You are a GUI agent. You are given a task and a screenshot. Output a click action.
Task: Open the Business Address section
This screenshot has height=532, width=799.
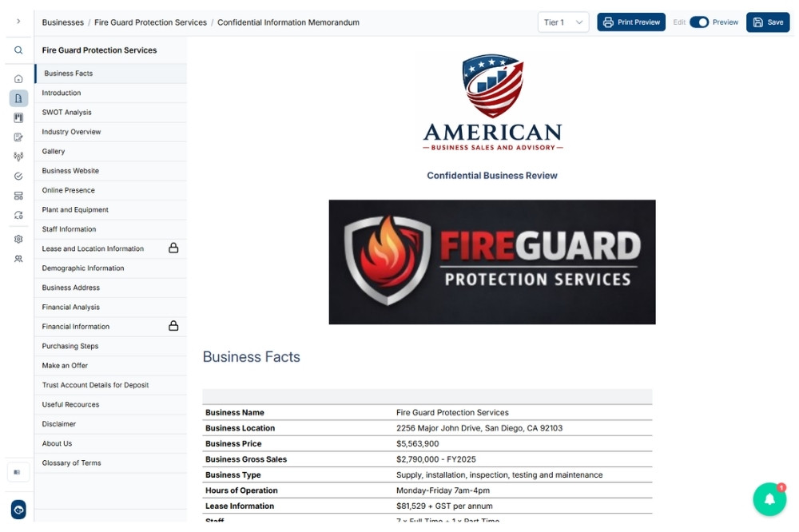[110, 288]
